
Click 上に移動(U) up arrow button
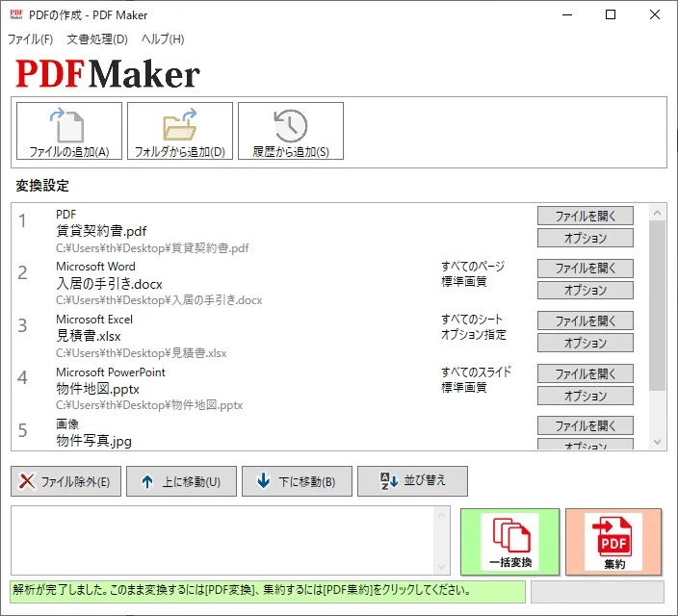[181, 481]
